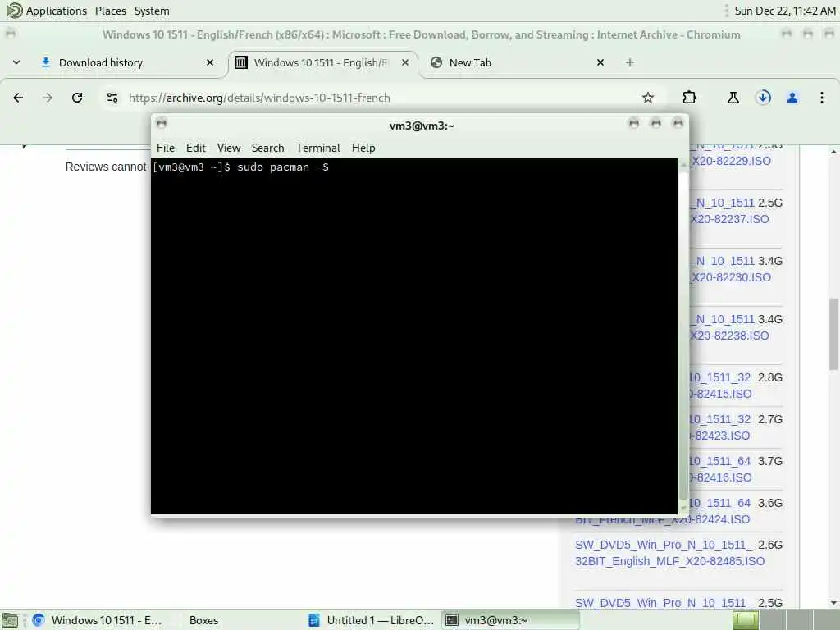This screenshot has width=840, height=630.
Task: Switch to New Tab tab
Action: [517, 62]
